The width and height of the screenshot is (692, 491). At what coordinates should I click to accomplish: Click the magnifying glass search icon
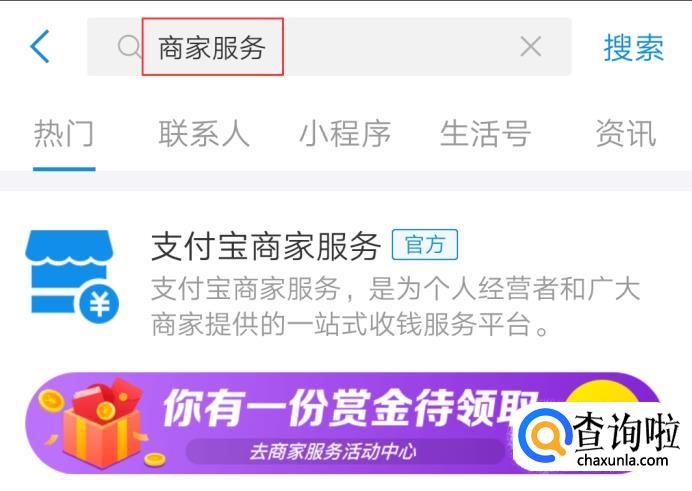point(129,46)
